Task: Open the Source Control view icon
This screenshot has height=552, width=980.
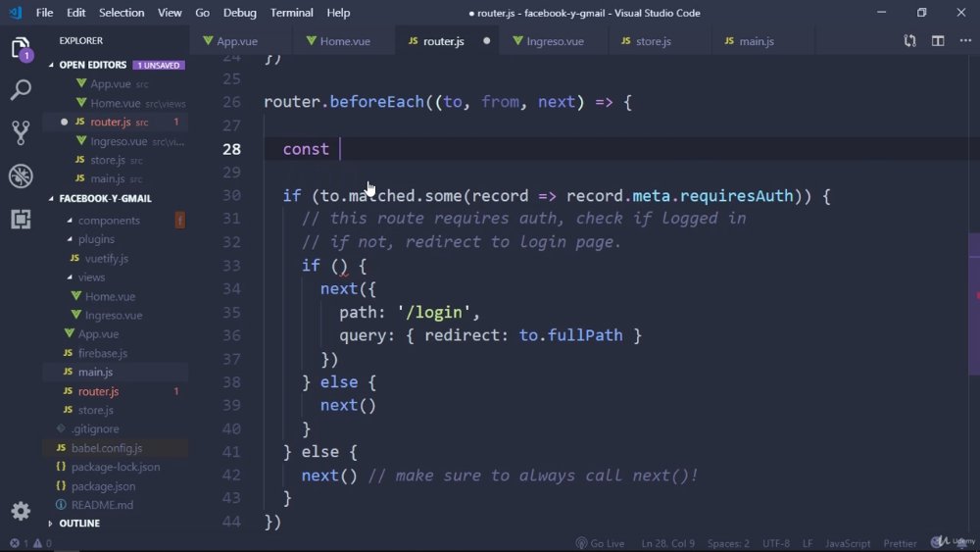Action: (x=21, y=132)
